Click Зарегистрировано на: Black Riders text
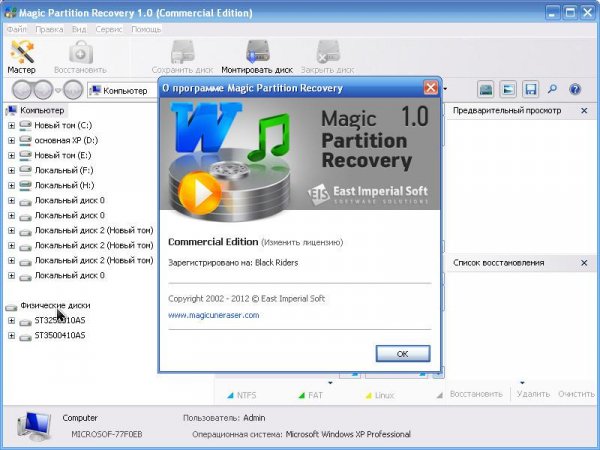 (233, 262)
